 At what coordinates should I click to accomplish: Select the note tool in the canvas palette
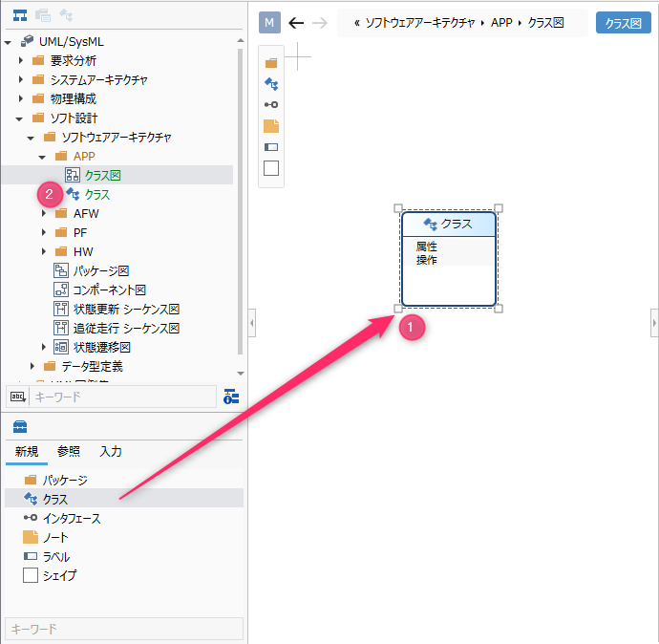coord(271,126)
